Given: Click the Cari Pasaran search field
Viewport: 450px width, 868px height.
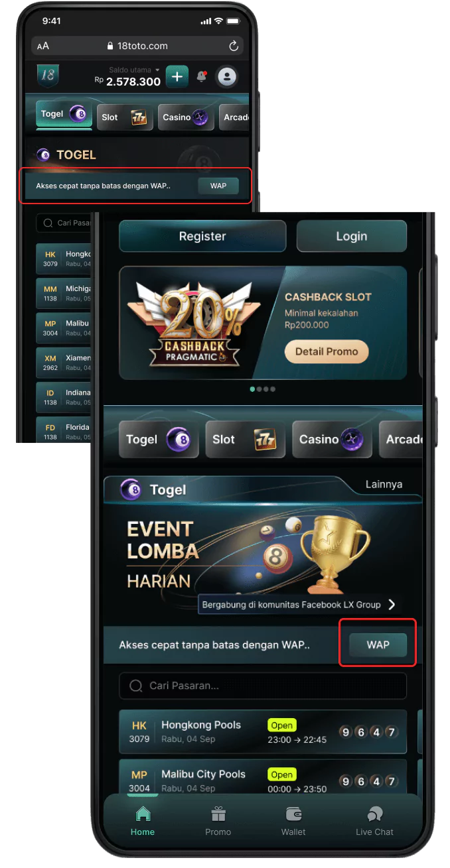Looking at the screenshot, I should click(x=263, y=686).
